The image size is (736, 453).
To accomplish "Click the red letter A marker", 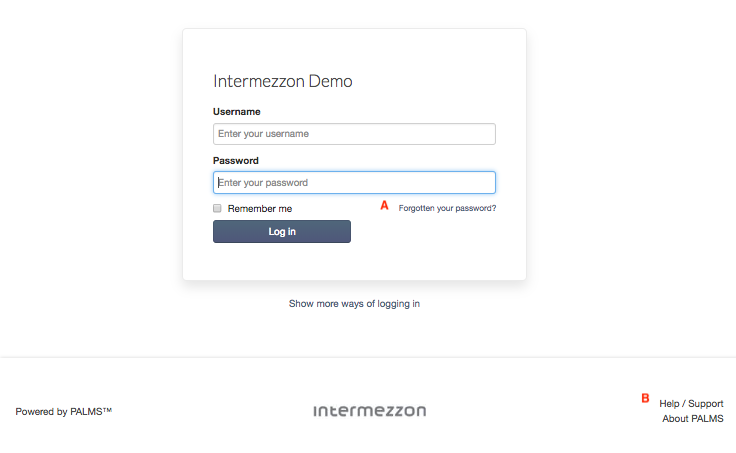I will tap(384, 206).
